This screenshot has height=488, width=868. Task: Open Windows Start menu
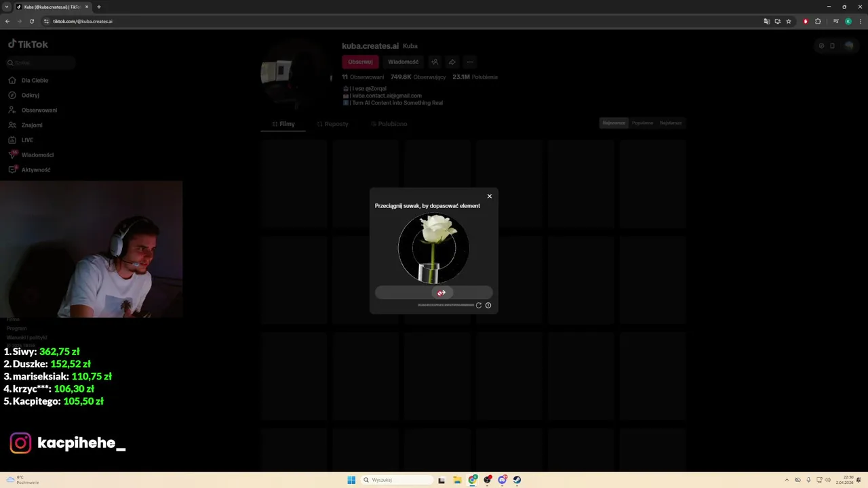point(351,480)
